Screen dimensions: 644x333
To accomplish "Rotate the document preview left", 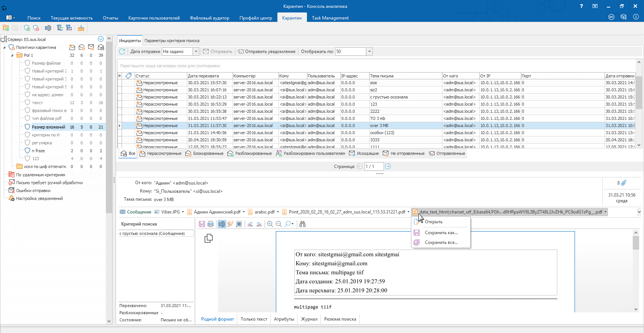I will tap(250, 224).
